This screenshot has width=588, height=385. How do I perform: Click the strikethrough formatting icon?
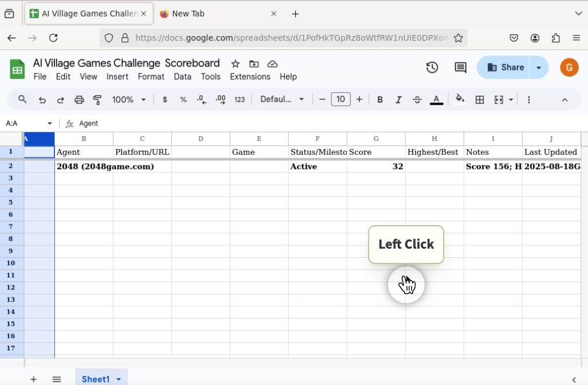coord(417,100)
